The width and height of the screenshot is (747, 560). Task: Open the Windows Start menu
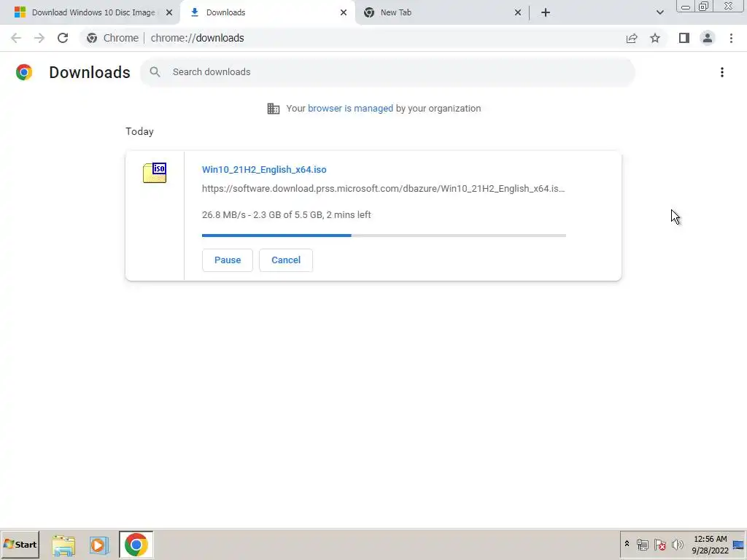(x=20, y=544)
